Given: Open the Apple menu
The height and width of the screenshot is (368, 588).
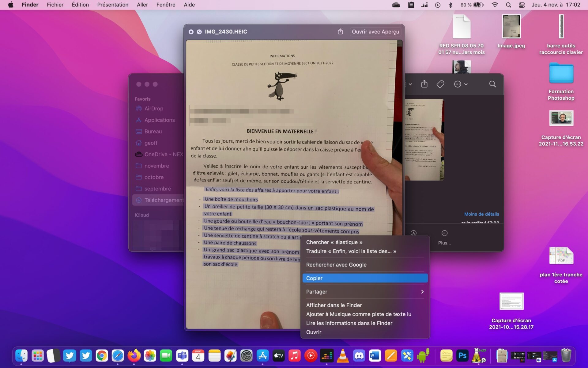Looking at the screenshot, I should click(11, 5).
